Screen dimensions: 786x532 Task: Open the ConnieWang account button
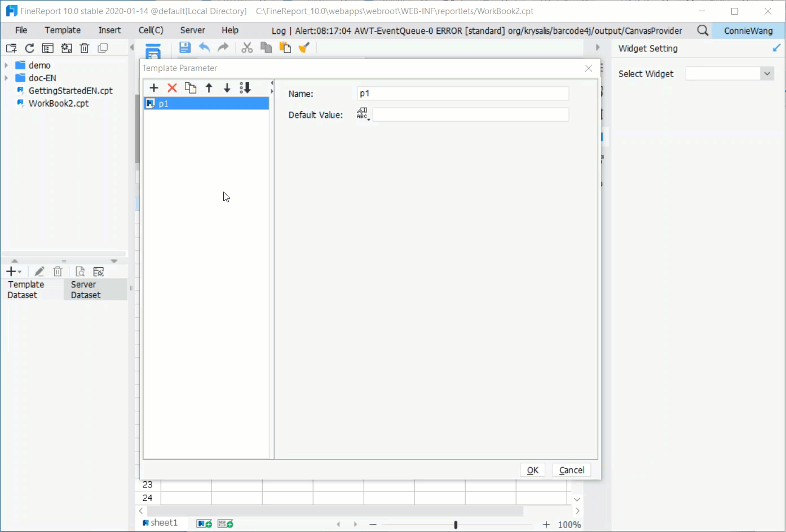coord(748,30)
